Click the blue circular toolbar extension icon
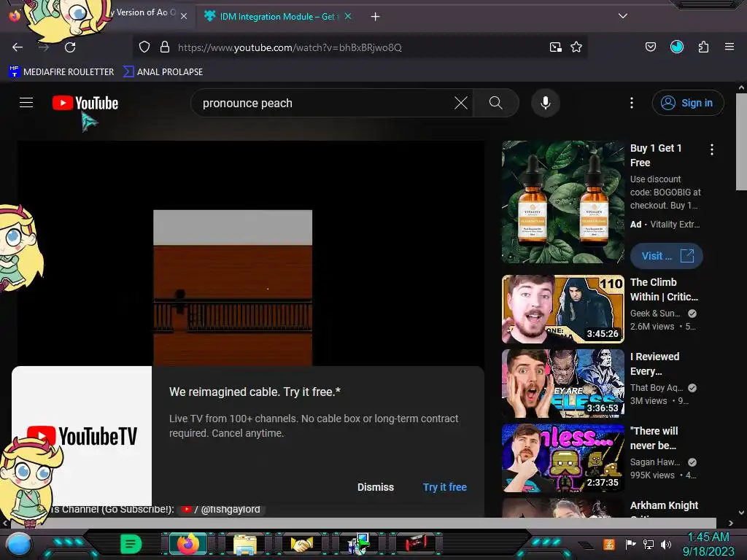Screen dimensions: 747x560 click(677, 47)
